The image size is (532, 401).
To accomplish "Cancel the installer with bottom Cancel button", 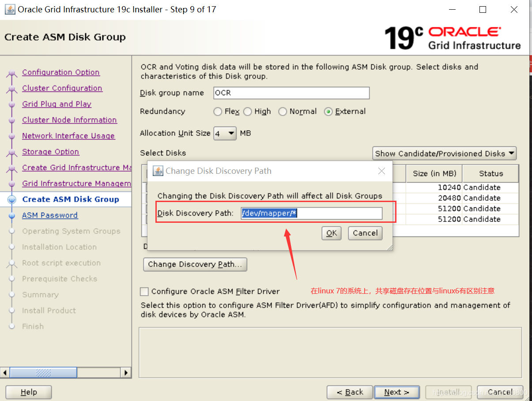I will tap(500, 392).
